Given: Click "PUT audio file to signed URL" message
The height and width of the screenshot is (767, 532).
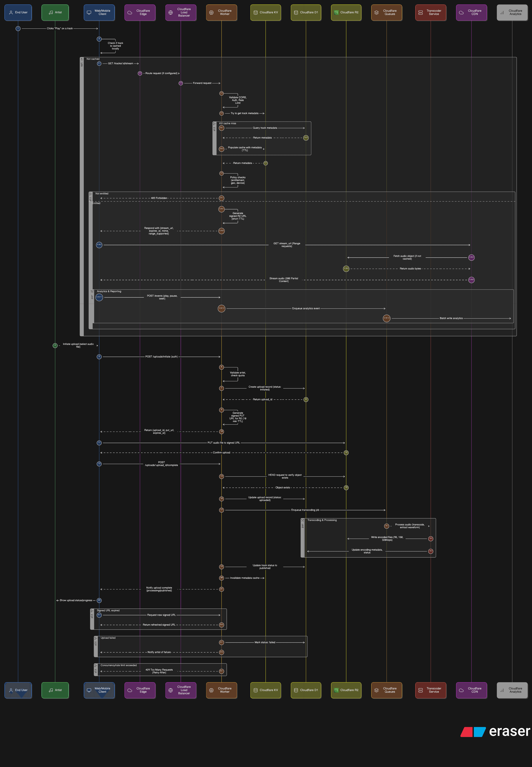Looking at the screenshot, I should coord(224,443).
